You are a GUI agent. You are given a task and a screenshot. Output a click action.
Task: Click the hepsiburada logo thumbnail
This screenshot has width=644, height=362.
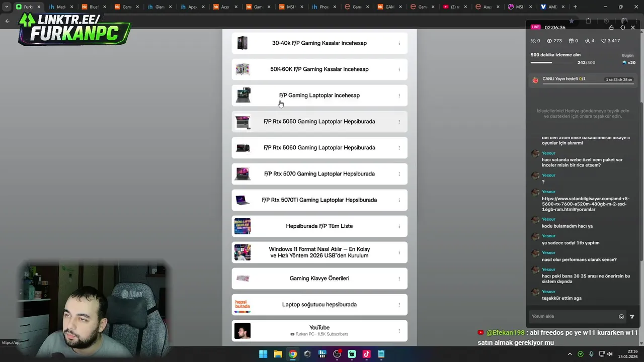[x=243, y=305]
